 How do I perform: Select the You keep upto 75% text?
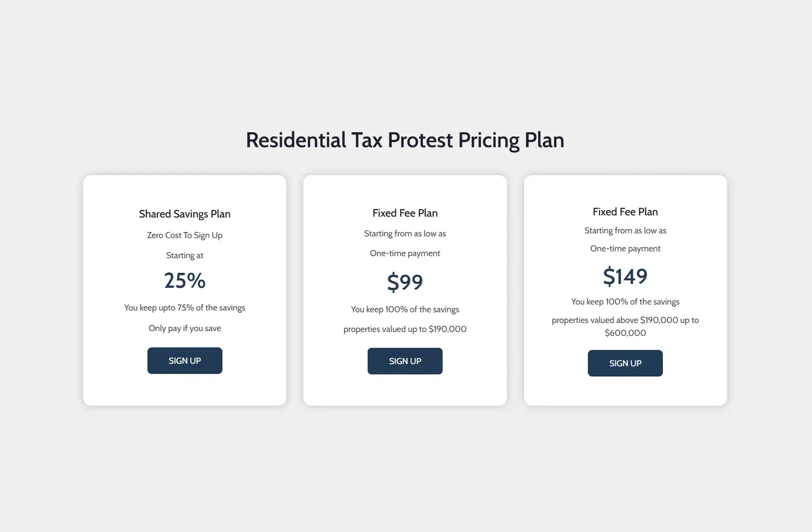[x=184, y=308]
